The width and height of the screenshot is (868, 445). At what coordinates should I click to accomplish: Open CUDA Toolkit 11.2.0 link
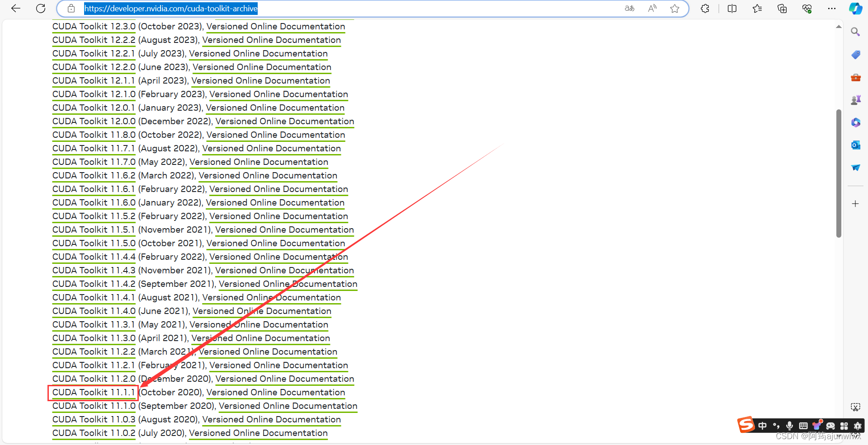(94, 379)
